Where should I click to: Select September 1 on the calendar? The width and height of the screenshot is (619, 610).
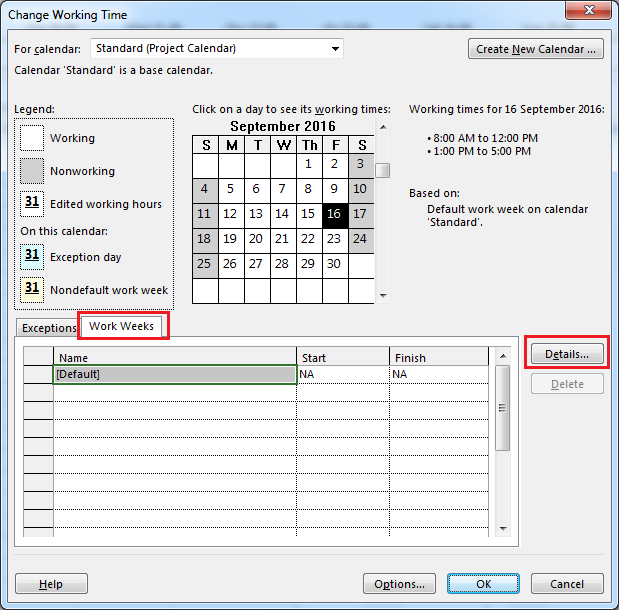pos(308,163)
